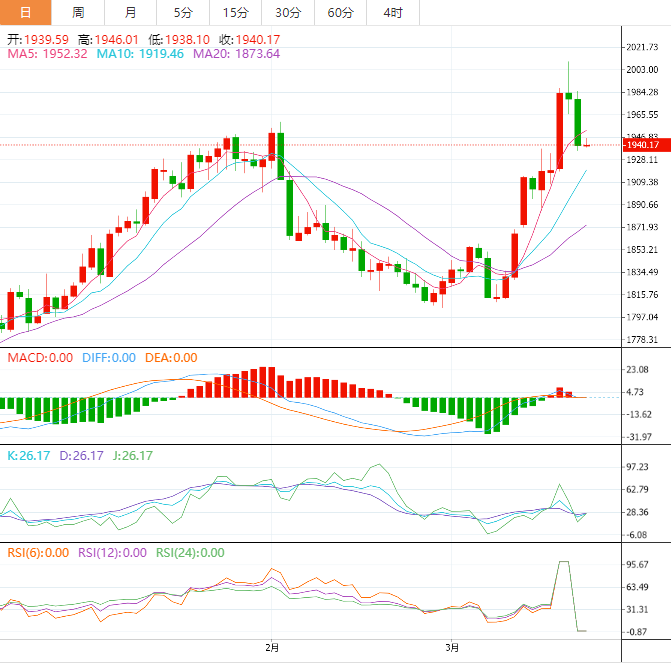Viewport: 671px width, 664px height.
Task: Click the DEA:0.00 label in MACD panel
Action: (170, 357)
